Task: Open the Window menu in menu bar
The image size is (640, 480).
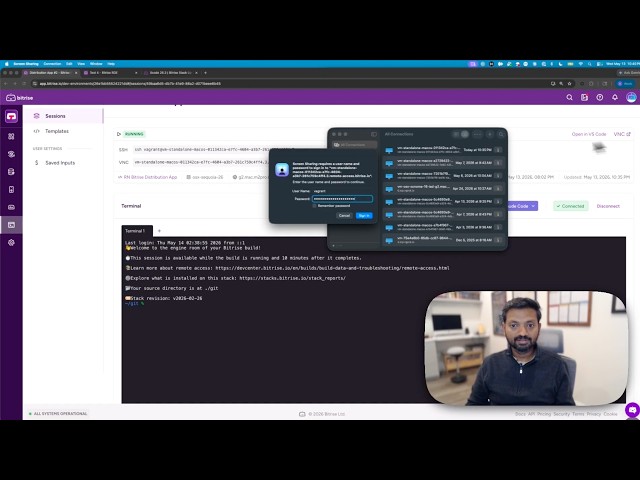Action: click(96, 64)
